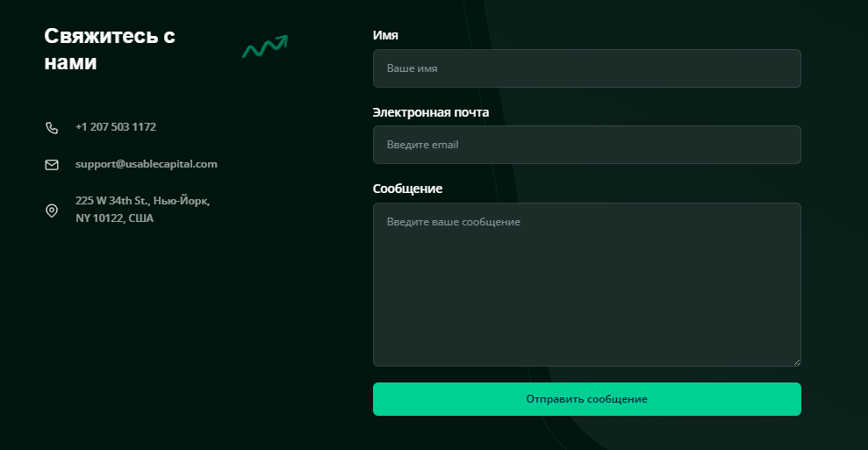The image size is (868, 450).
Task: Click the location pin icon
Action: tap(52, 211)
